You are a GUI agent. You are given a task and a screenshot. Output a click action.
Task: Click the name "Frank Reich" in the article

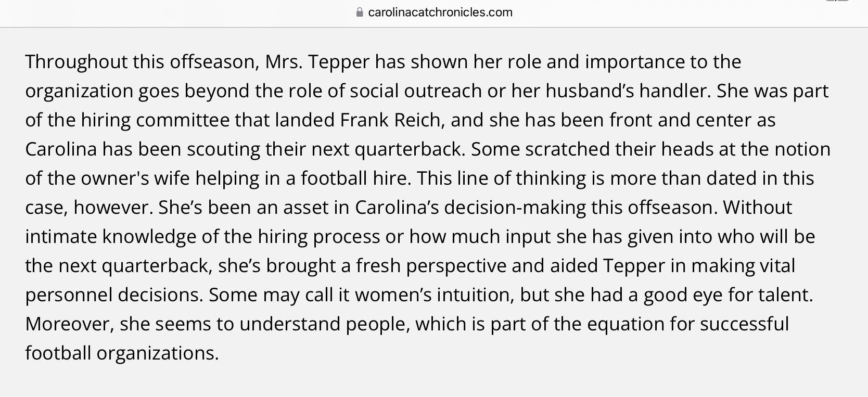coord(391,120)
